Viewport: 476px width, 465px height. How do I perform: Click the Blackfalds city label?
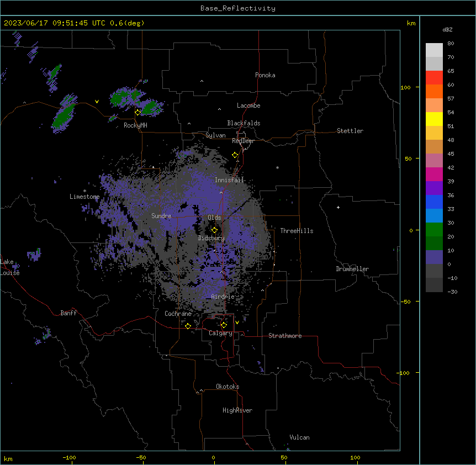point(244,123)
